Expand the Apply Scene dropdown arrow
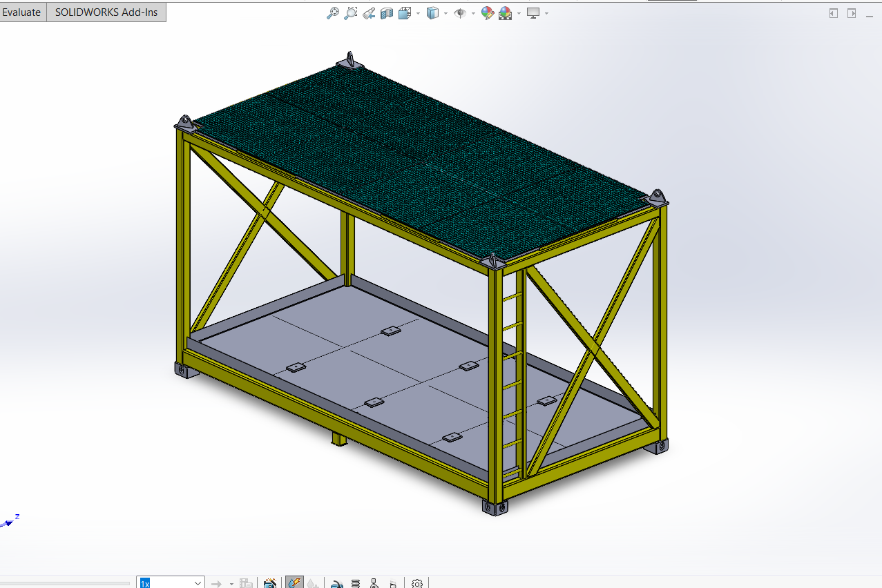This screenshot has width=882, height=588. coord(519,13)
